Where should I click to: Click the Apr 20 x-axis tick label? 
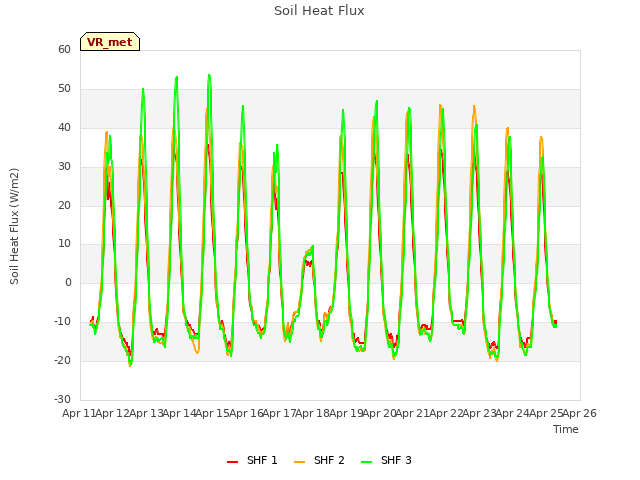(x=379, y=413)
